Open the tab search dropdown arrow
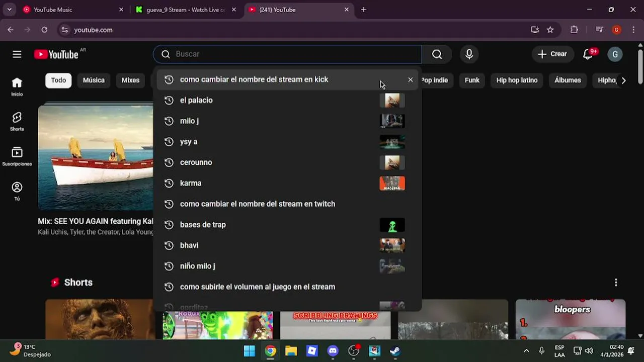The height and width of the screenshot is (362, 644). tap(9, 10)
